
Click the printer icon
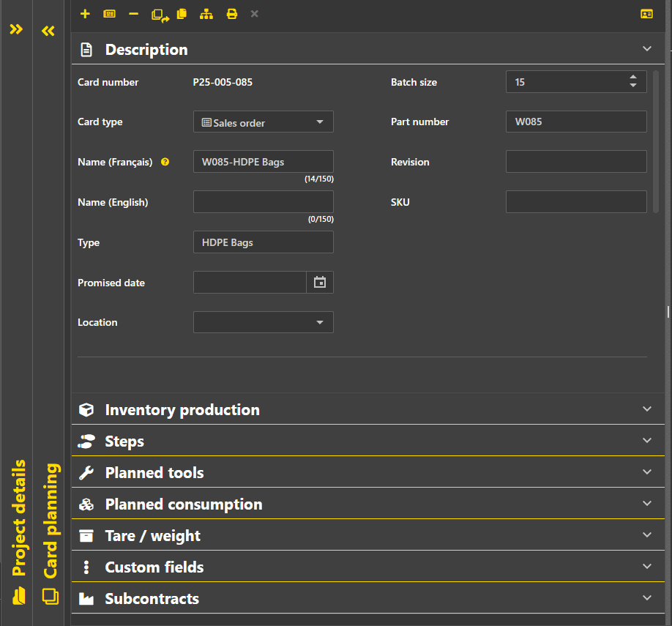click(x=231, y=14)
